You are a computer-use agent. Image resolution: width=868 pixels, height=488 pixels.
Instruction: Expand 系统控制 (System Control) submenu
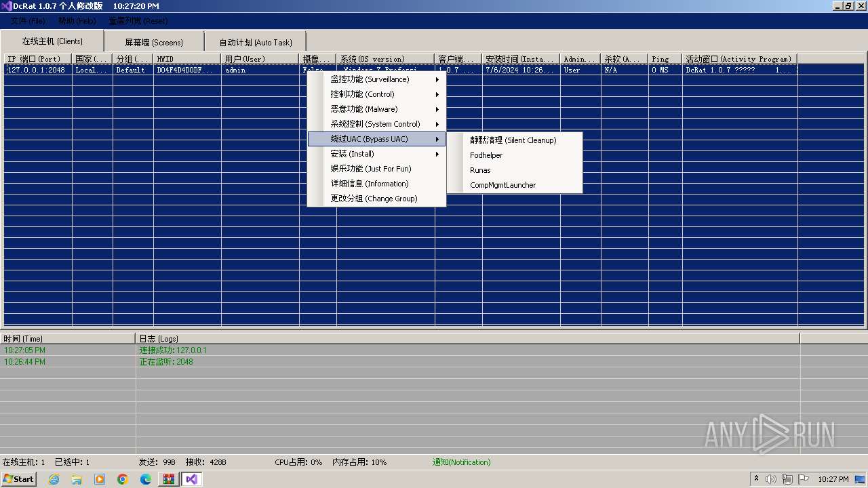point(376,124)
